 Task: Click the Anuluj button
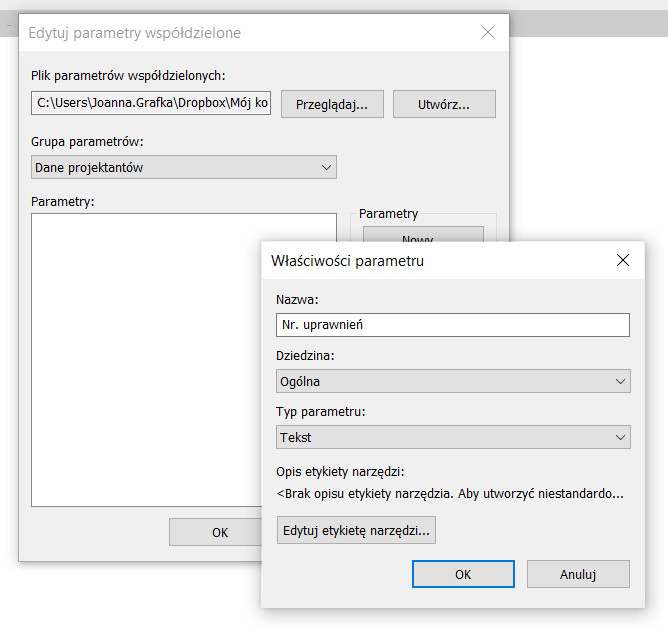pos(577,574)
